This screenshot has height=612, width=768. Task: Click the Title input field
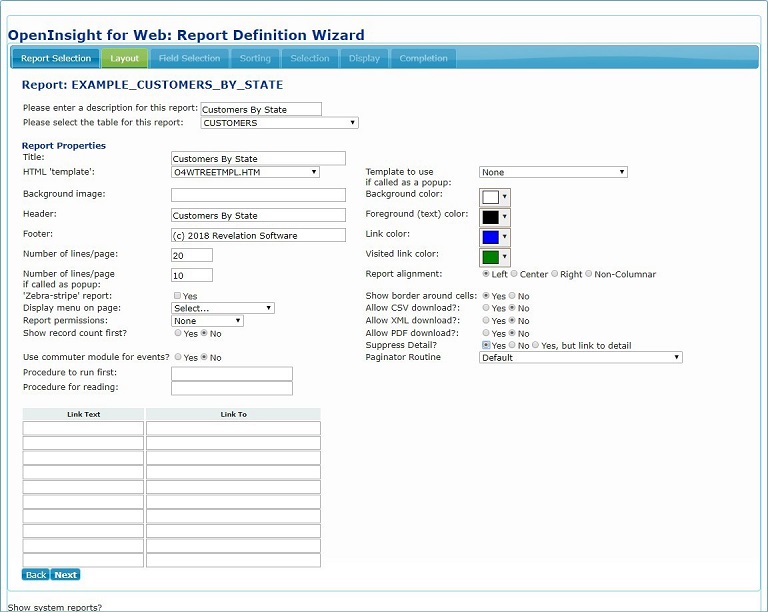point(258,159)
